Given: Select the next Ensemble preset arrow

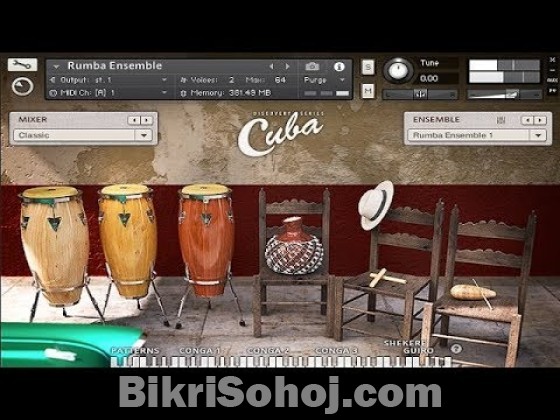Looking at the screenshot, I should [x=540, y=120].
